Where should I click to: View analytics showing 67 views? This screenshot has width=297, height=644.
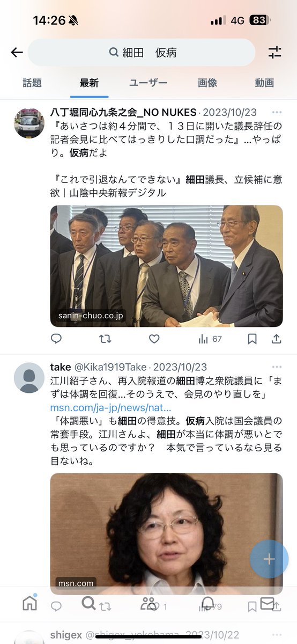click(210, 339)
